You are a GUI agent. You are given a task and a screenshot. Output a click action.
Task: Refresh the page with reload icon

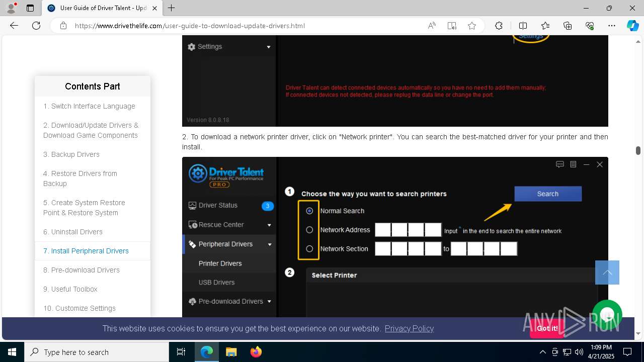(36, 26)
